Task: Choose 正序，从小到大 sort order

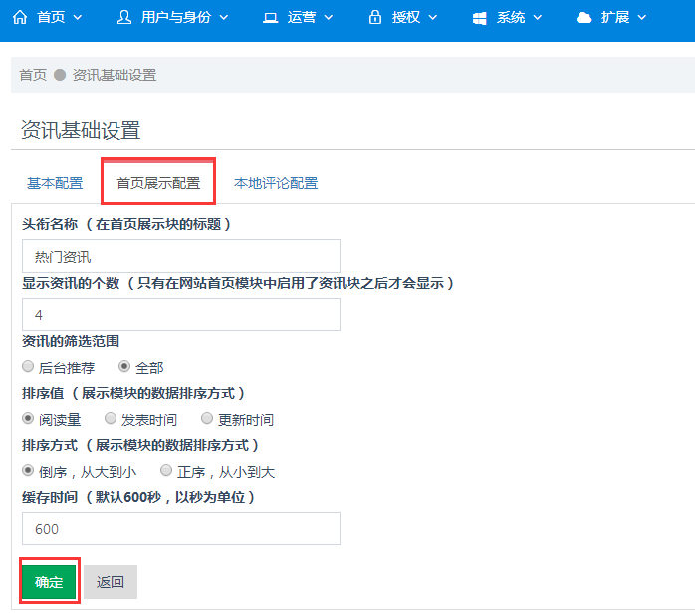Action: click(x=166, y=471)
